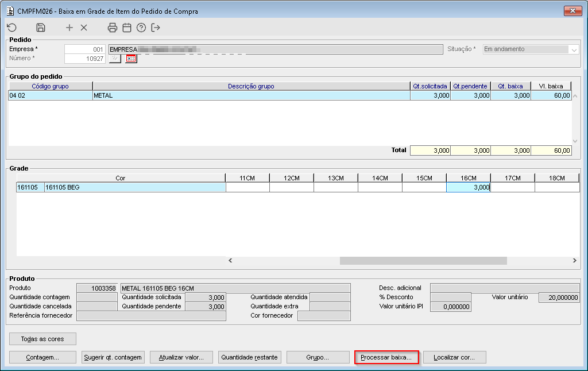Image resolution: width=588 pixels, height=371 pixels.
Task: Click the Atualizar valor... button
Action: tap(181, 357)
